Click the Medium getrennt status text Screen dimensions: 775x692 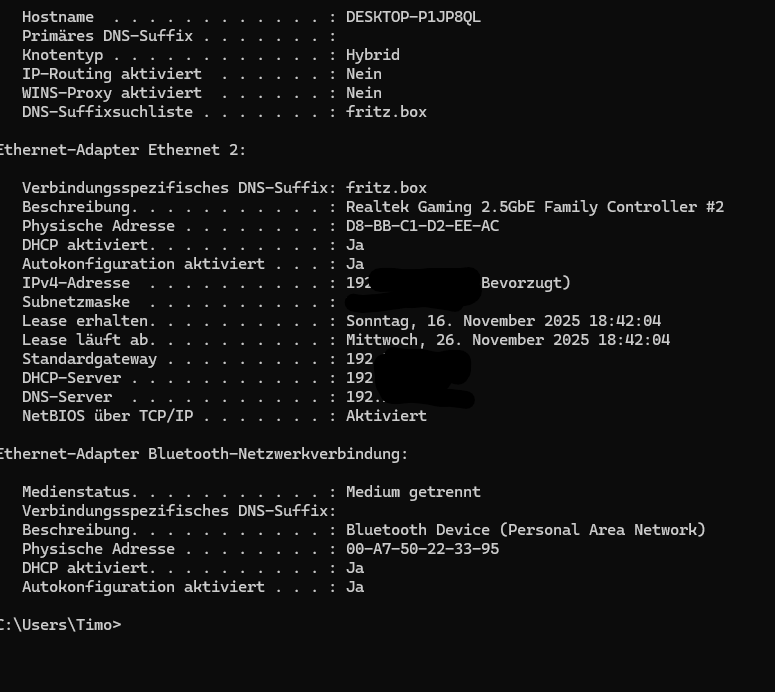click(x=413, y=492)
